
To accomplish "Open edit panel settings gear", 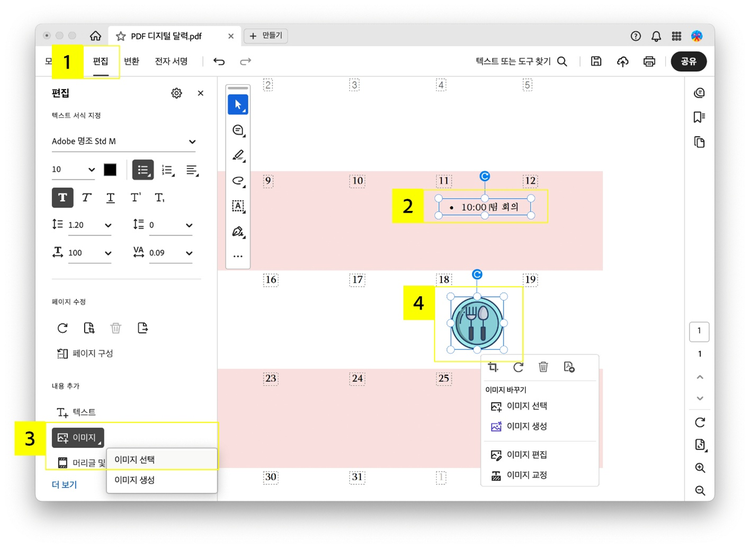I will tap(176, 93).
